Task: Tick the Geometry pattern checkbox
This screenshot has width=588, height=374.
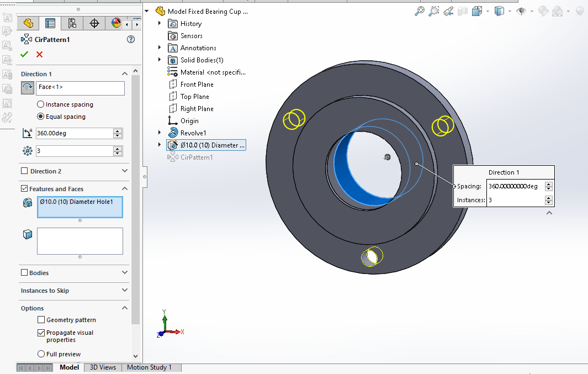Action: pos(41,320)
